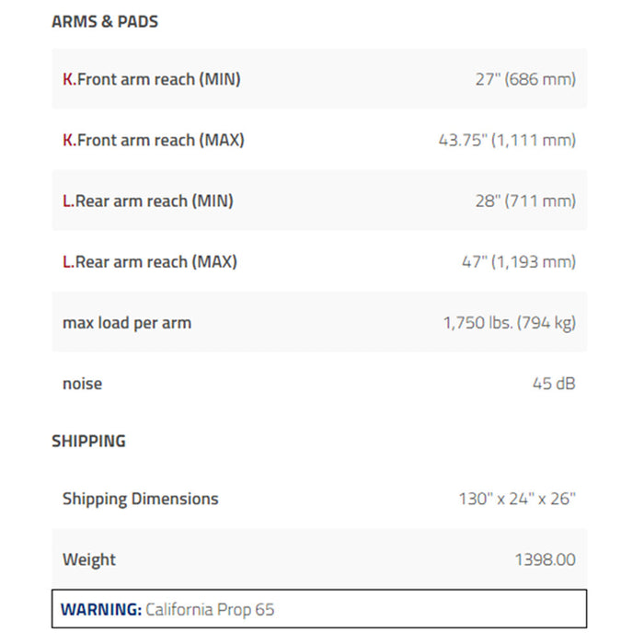
Task: Click the 27" (686 mm) value
Action: (525, 79)
